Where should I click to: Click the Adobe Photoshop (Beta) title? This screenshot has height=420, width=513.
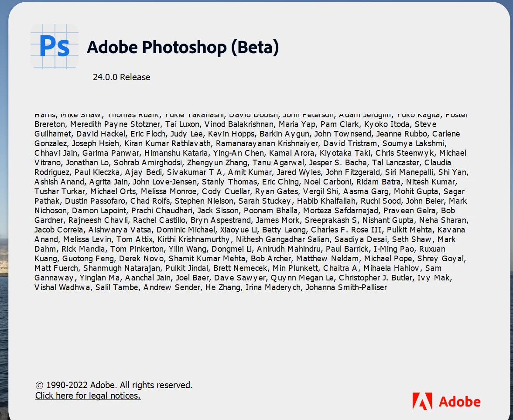click(x=183, y=47)
